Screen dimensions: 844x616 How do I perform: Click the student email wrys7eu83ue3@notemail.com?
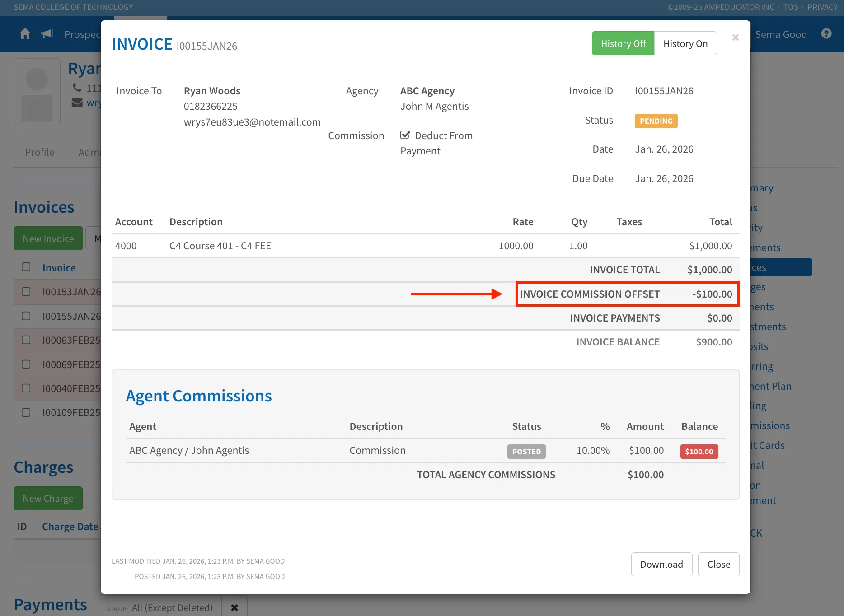[252, 122]
